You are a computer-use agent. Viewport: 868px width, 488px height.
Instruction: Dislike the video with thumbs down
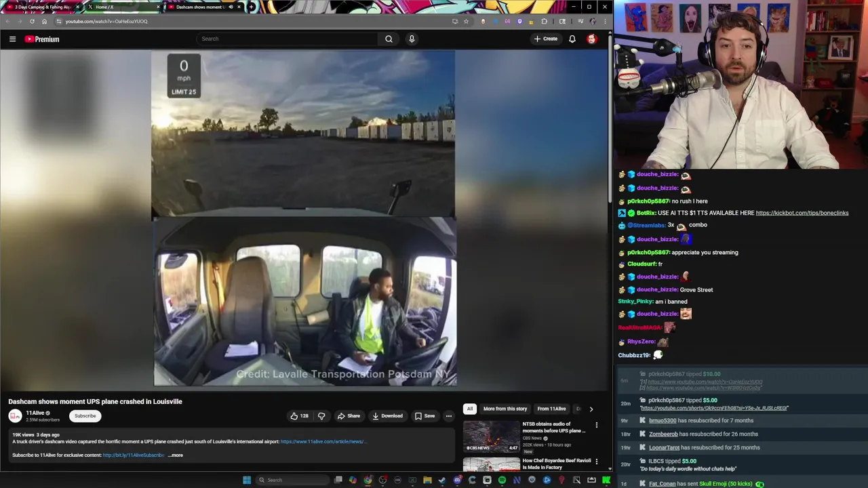pyautogui.click(x=321, y=416)
